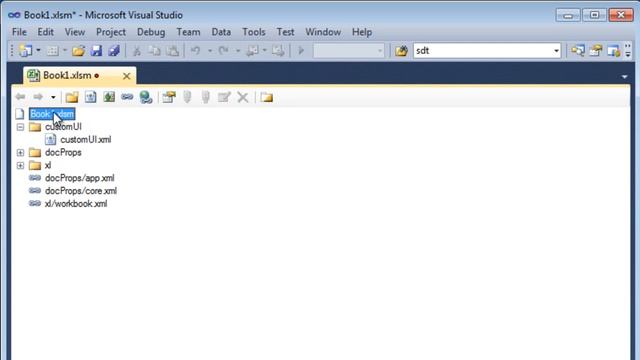Open the Help menu
The height and width of the screenshot is (360, 640).
(x=362, y=32)
